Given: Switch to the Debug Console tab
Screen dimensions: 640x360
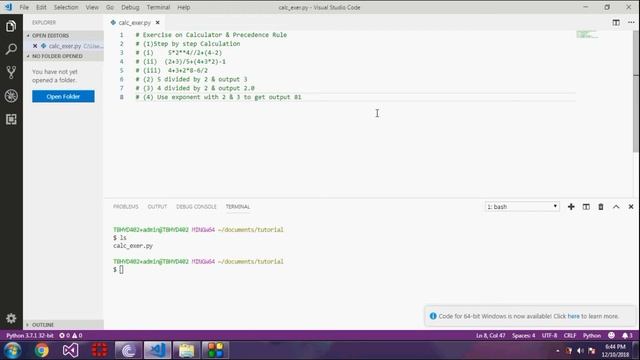Looking at the screenshot, I should 196,207.
